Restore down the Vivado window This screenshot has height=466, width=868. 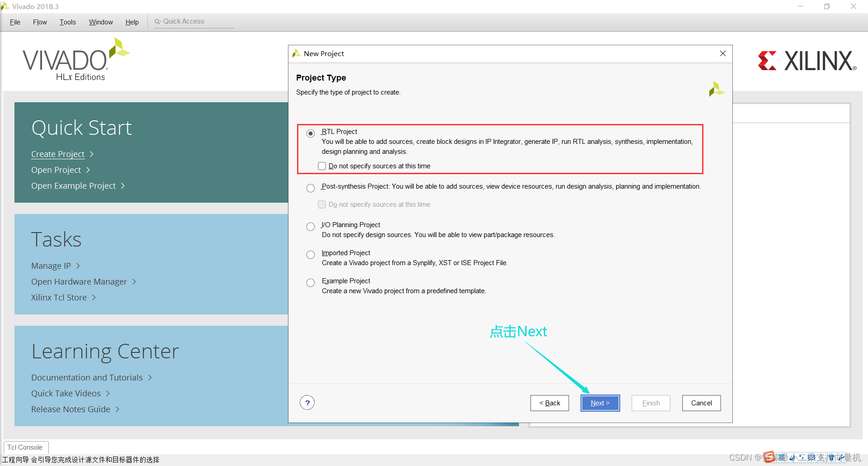(827, 6)
